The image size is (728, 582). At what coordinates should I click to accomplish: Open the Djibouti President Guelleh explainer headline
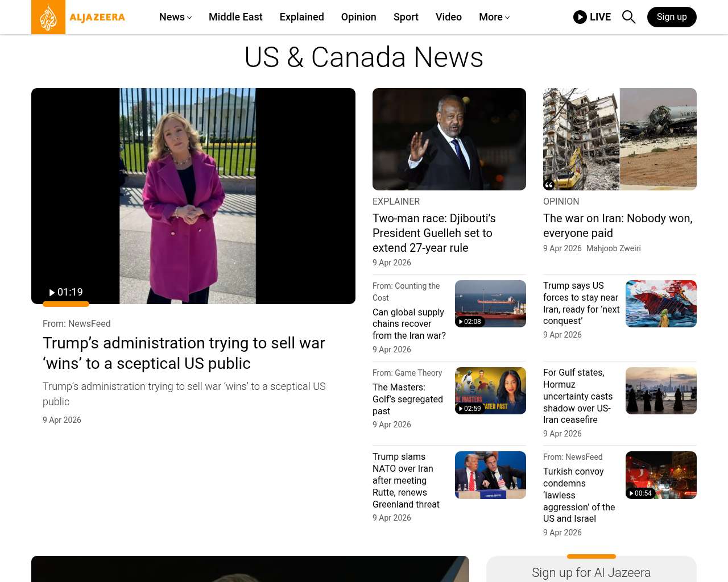[x=433, y=233]
